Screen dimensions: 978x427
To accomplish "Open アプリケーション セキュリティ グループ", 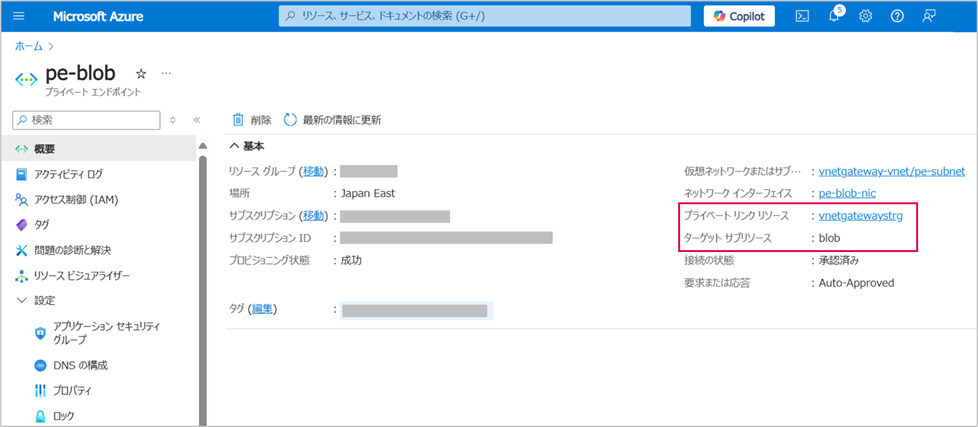I will (x=106, y=333).
